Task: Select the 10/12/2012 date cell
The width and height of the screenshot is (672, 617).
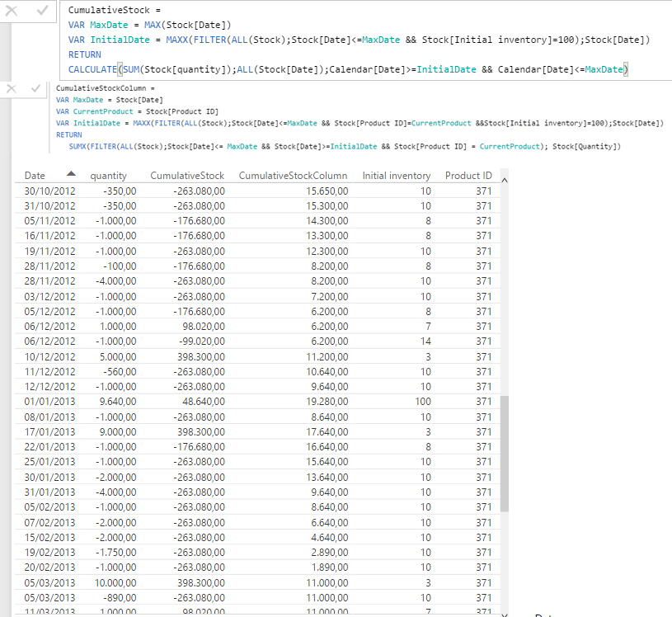Action: pyautogui.click(x=49, y=356)
